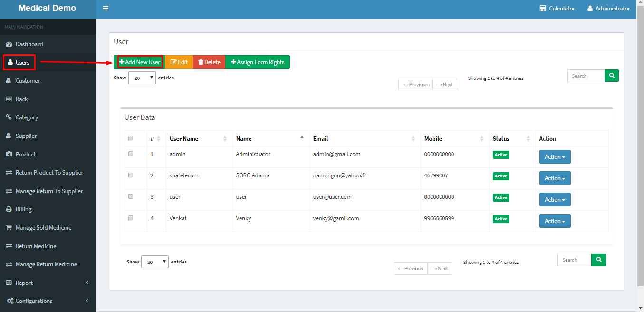The image size is (644, 312).
Task: Click the Product medkit icon
Action: (9, 155)
